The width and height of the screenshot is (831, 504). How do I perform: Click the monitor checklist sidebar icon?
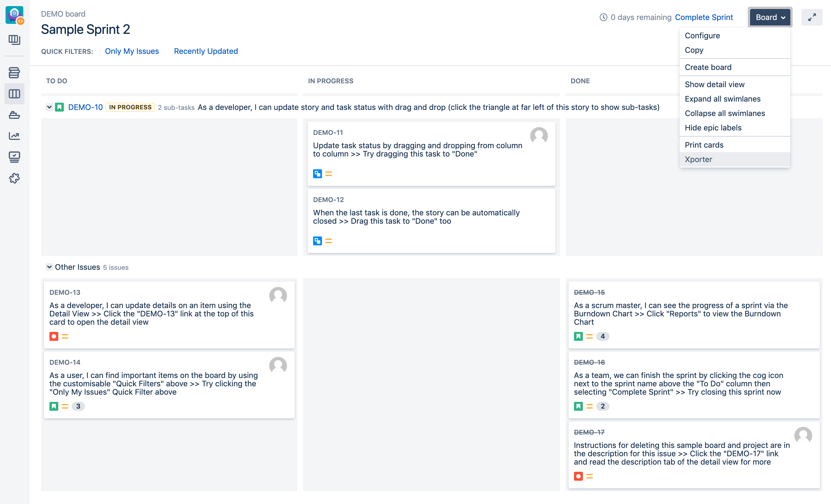tap(14, 157)
